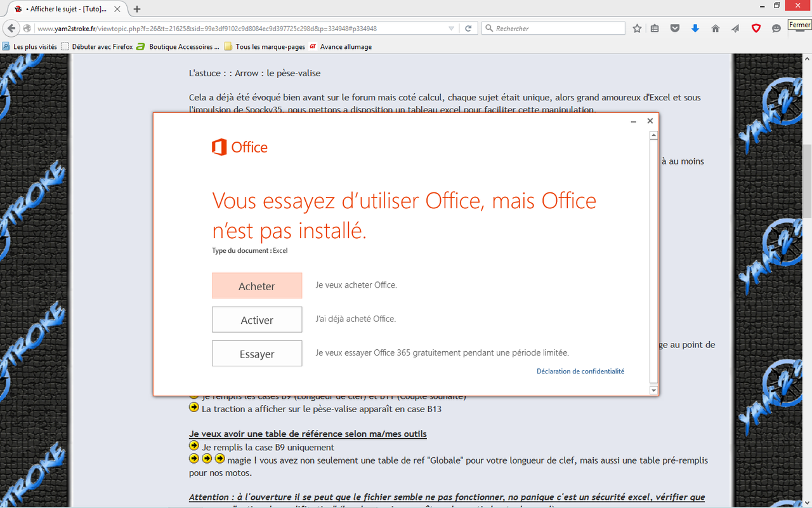
Task: Click 'Je remplis la case B9 uniquement' line
Action: pos(268,448)
